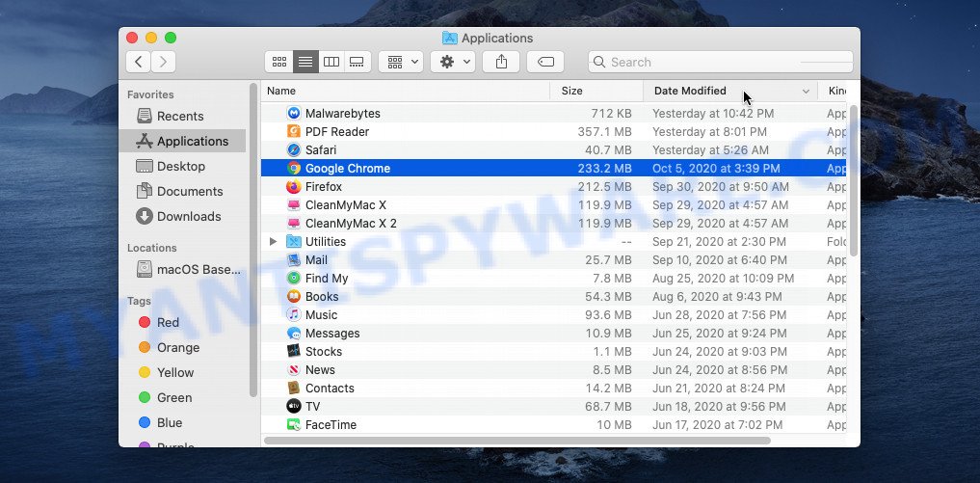Screen dimensions: 980x483
Task: Click the News app icon
Action: click(294, 370)
